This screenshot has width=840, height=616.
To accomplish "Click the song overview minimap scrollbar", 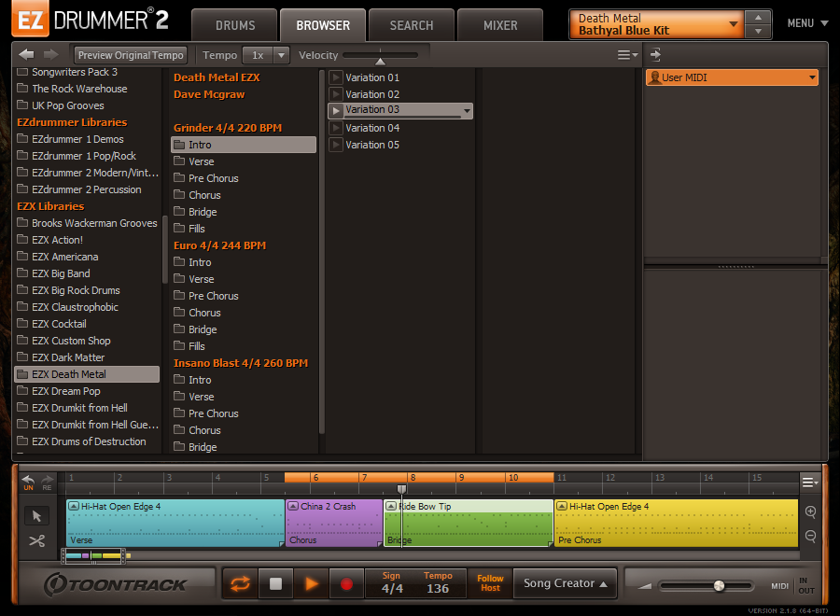I will coord(93,556).
